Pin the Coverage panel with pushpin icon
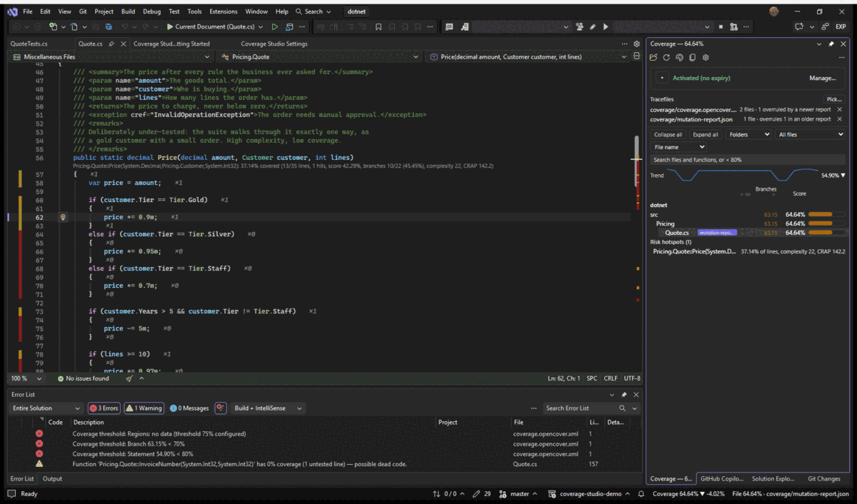 pos(831,44)
